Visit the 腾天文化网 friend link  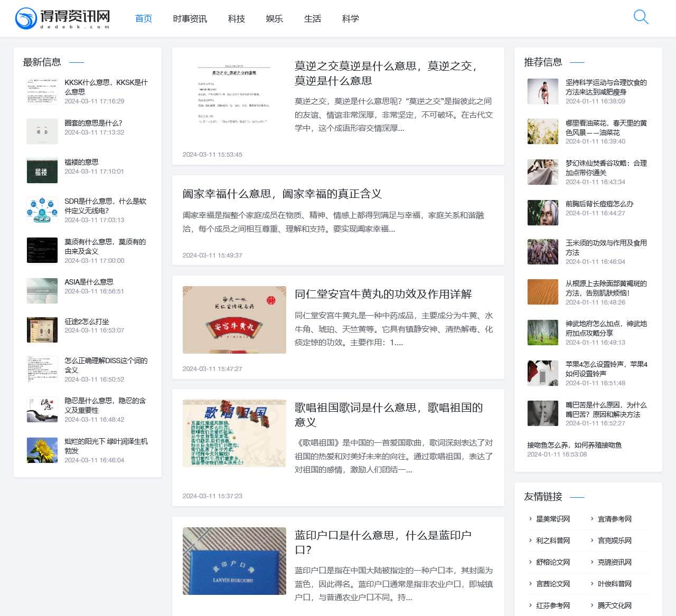coord(614,605)
